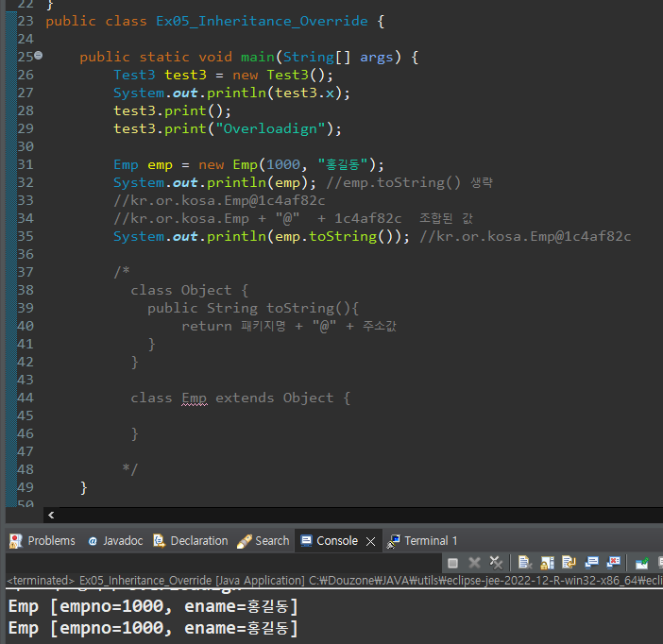Image resolution: width=663 pixels, height=644 pixels.
Task: Click the number 1000 in the Emp constructor call
Action: pos(283,164)
